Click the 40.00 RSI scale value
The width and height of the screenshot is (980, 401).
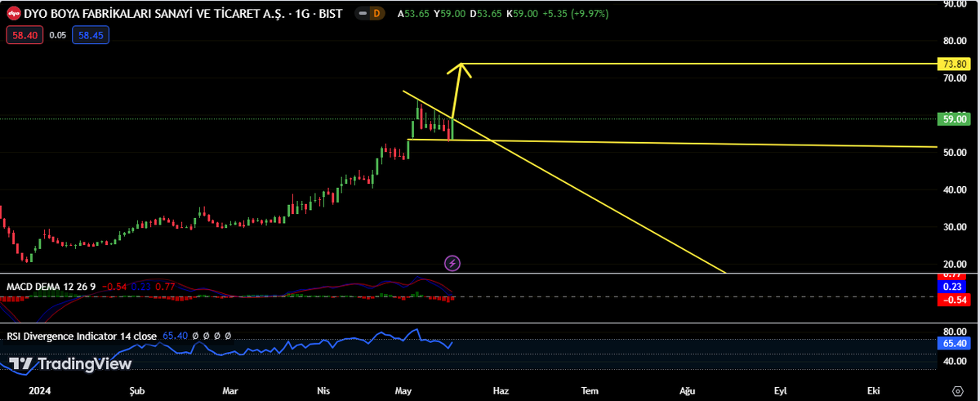(955, 360)
